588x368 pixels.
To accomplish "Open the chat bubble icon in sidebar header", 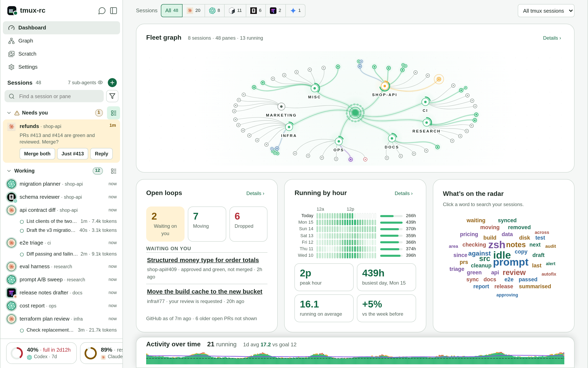I will point(102,11).
